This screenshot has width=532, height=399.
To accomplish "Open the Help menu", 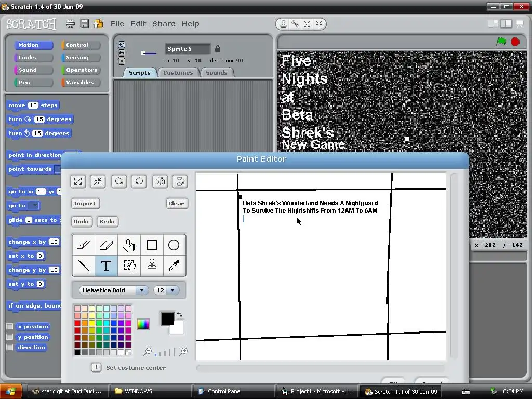I will tap(190, 24).
